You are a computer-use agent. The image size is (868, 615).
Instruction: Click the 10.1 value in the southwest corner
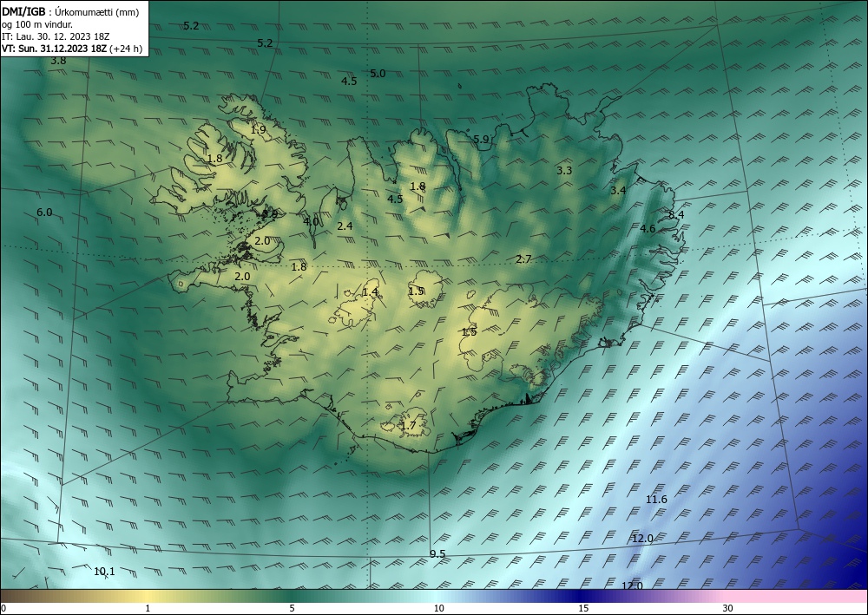pyautogui.click(x=104, y=572)
